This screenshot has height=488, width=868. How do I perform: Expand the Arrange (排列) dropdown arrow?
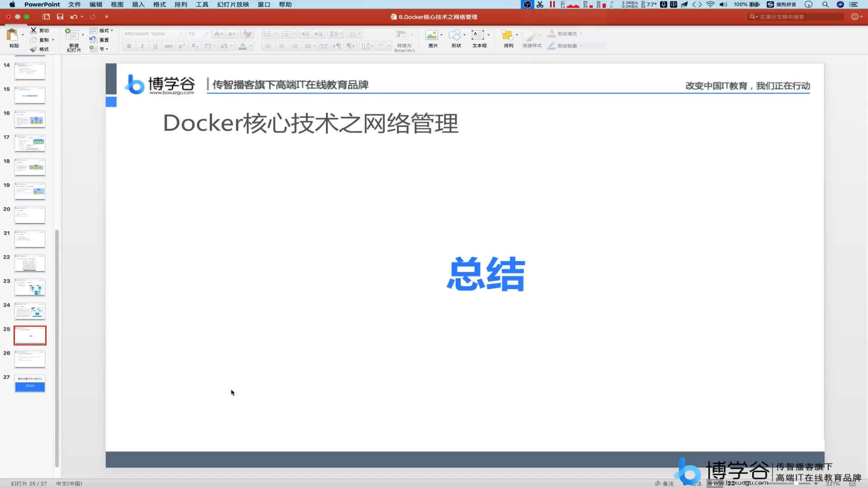click(517, 35)
